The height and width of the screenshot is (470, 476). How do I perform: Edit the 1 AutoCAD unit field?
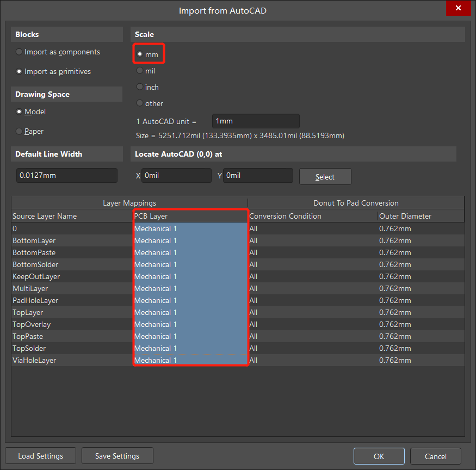[256, 121]
